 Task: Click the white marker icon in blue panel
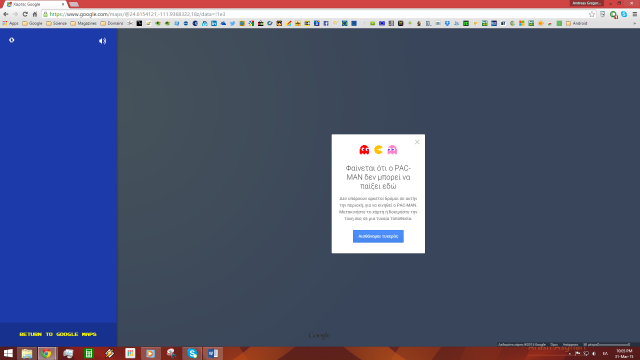11,40
